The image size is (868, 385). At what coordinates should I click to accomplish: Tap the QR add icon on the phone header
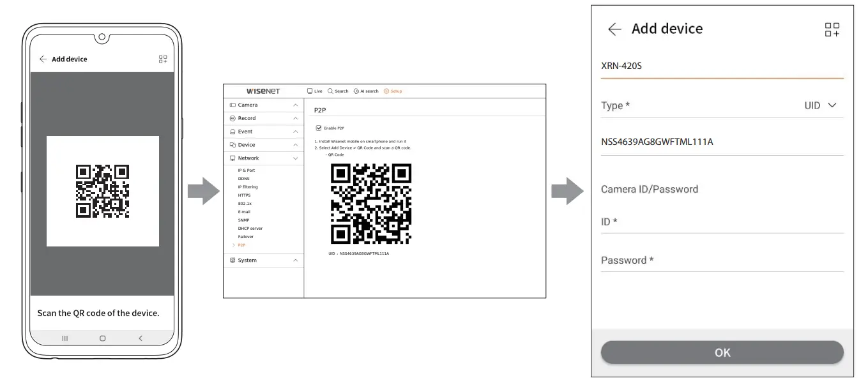pos(163,59)
